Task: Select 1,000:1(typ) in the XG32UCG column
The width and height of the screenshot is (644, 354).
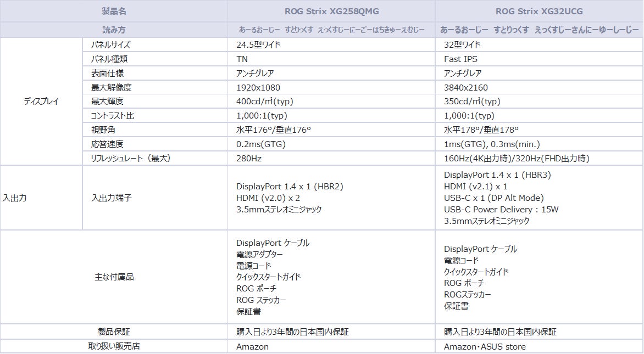Action: click(469, 116)
